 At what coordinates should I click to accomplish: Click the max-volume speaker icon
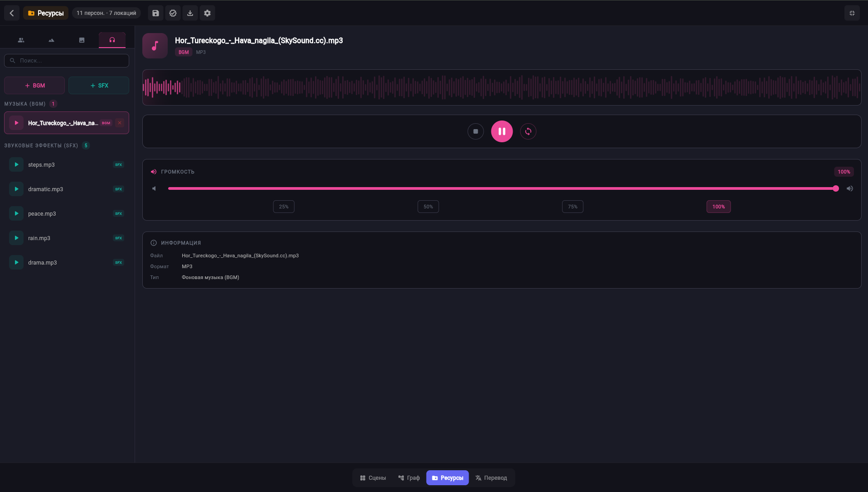[850, 188]
